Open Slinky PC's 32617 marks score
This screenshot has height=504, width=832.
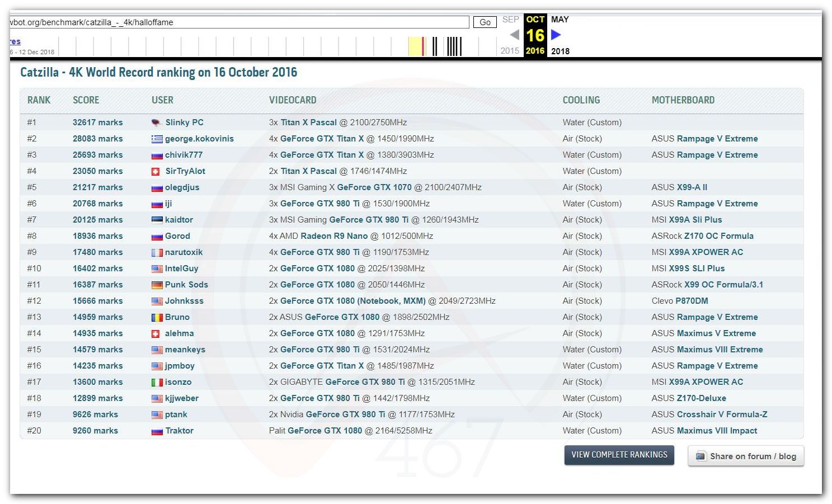pyautogui.click(x=98, y=123)
